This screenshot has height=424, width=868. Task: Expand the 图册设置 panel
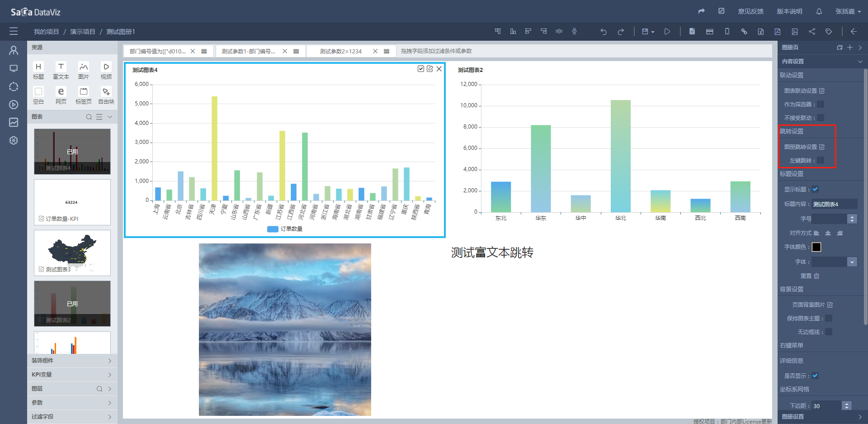tap(860, 417)
